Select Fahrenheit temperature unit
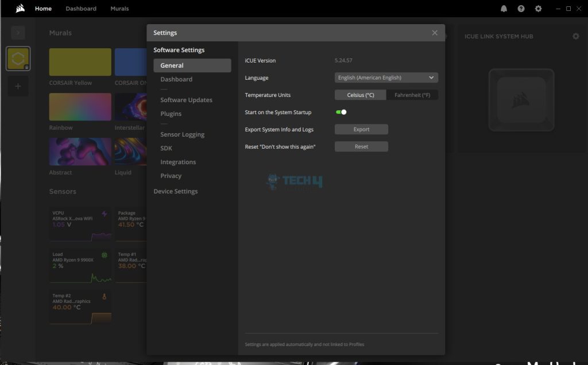 tap(412, 95)
